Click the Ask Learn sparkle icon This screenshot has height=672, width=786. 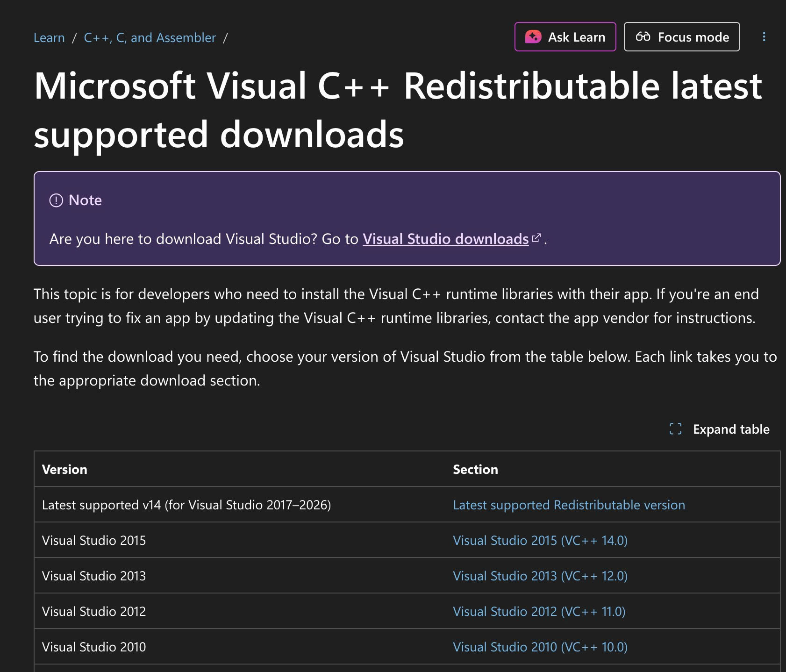pyautogui.click(x=533, y=37)
